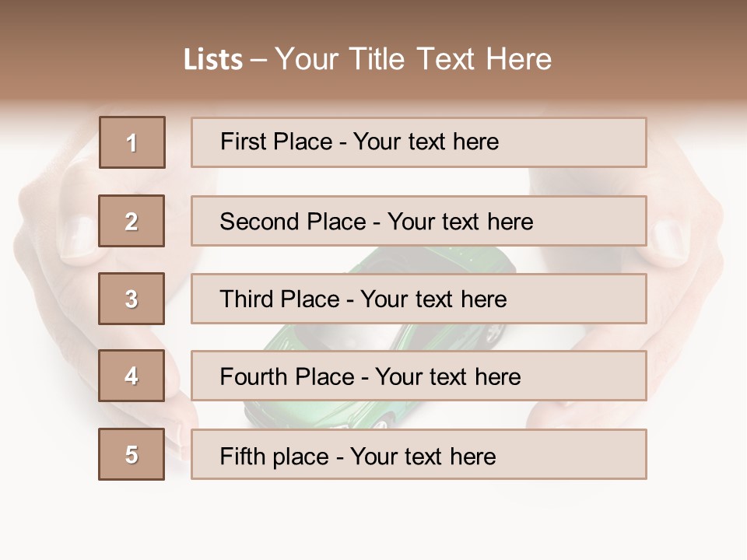Click the number 1 box
This screenshot has width=747, height=560.
click(x=132, y=142)
